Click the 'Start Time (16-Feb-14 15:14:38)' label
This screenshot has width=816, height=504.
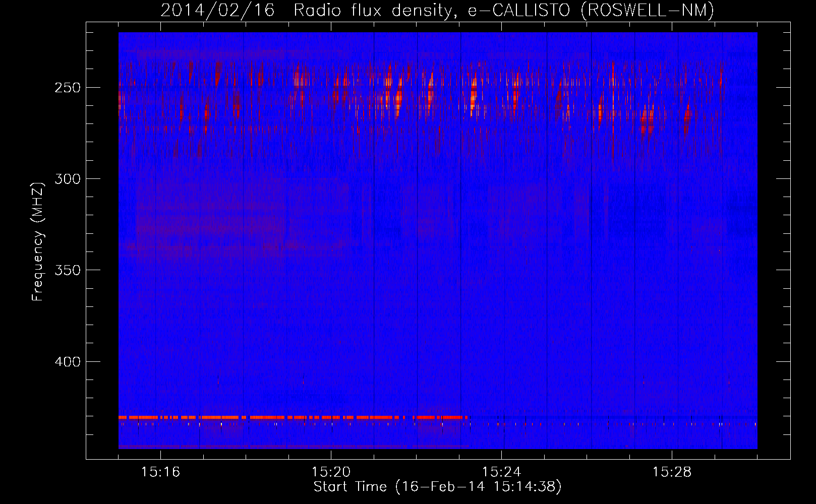click(437, 487)
